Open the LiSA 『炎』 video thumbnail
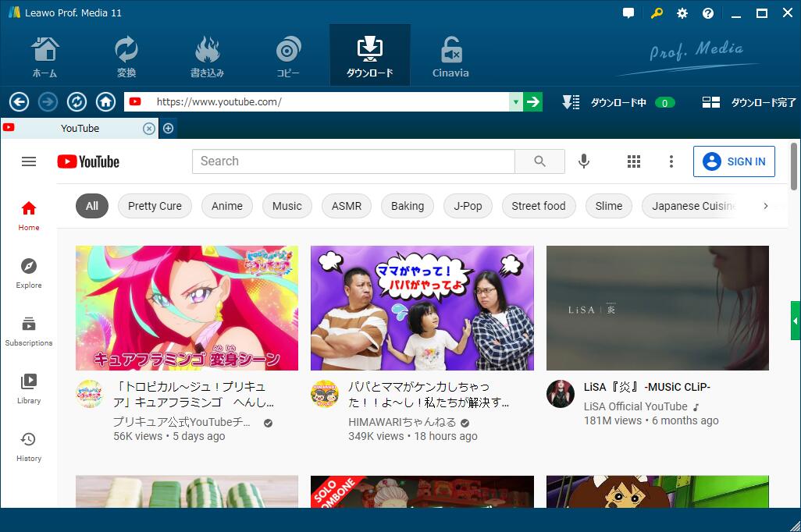 tap(657, 307)
